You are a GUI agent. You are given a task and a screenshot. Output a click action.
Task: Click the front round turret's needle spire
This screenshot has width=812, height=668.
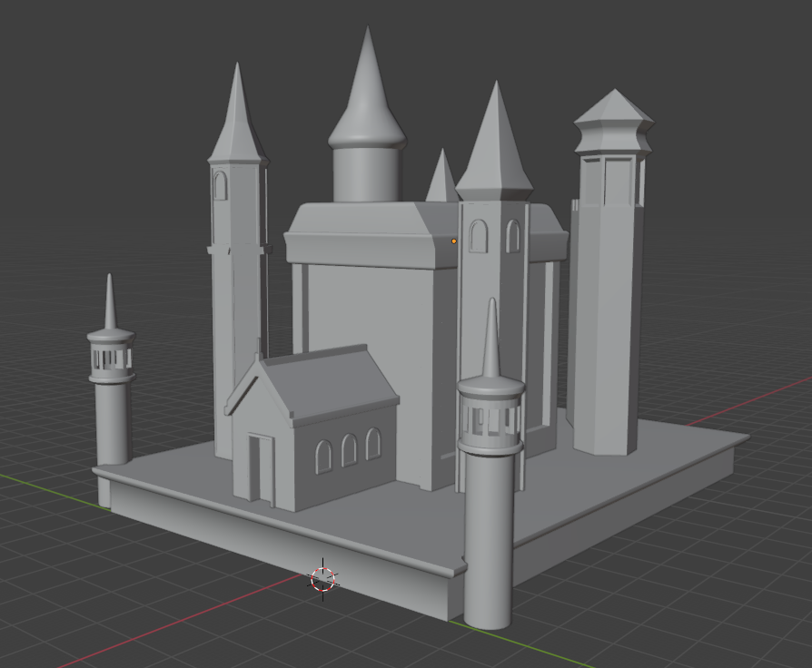tap(491, 338)
